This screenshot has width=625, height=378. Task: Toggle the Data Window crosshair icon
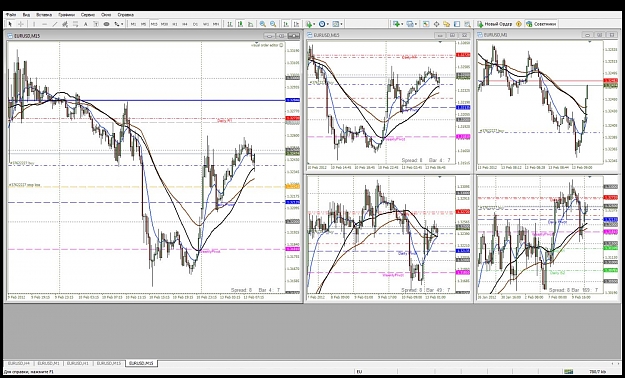coord(436,24)
